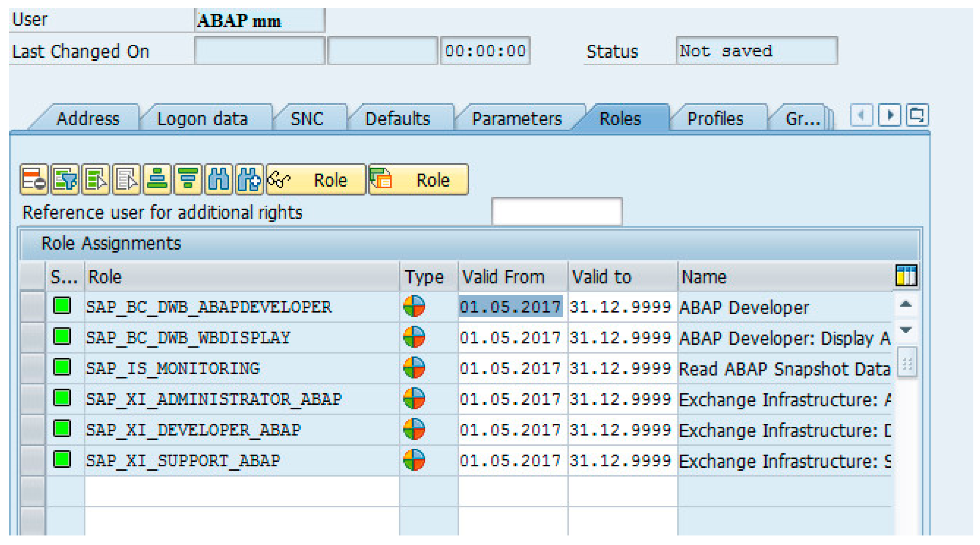Click status indicator for SAP_BC_DWB_ABAPDEVELOPER row
The width and height of the screenshot is (980, 545).
pos(62,306)
